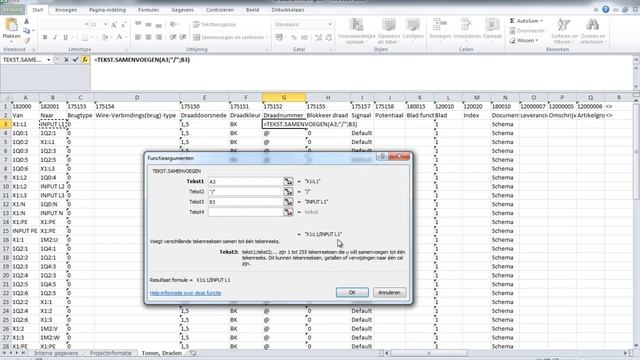640x360 pixels.
Task: Switch to the Formules tab
Action: click(x=148, y=9)
